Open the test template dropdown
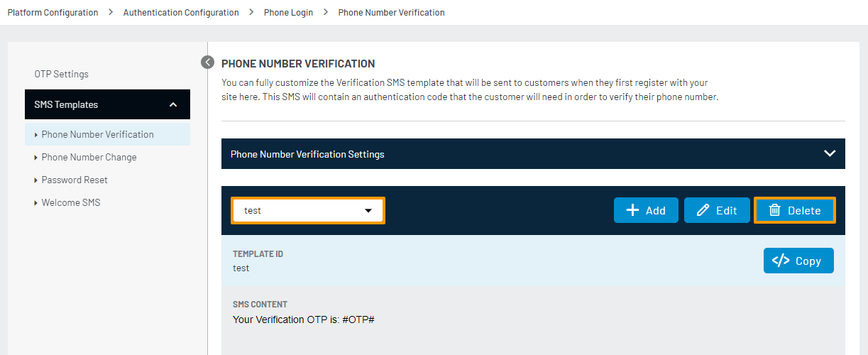Viewport: 868px width, 355px height. coord(308,210)
